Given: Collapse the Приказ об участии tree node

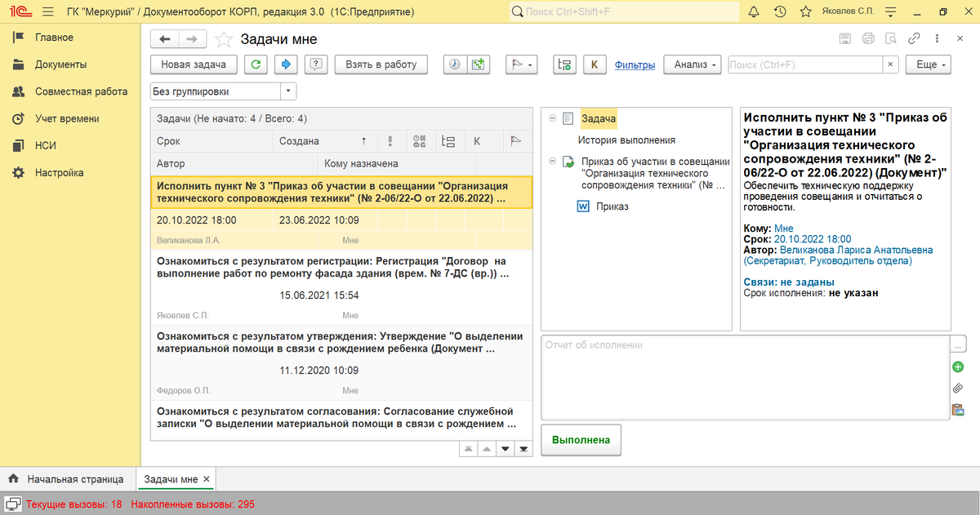Looking at the screenshot, I should [x=553, y=161].
